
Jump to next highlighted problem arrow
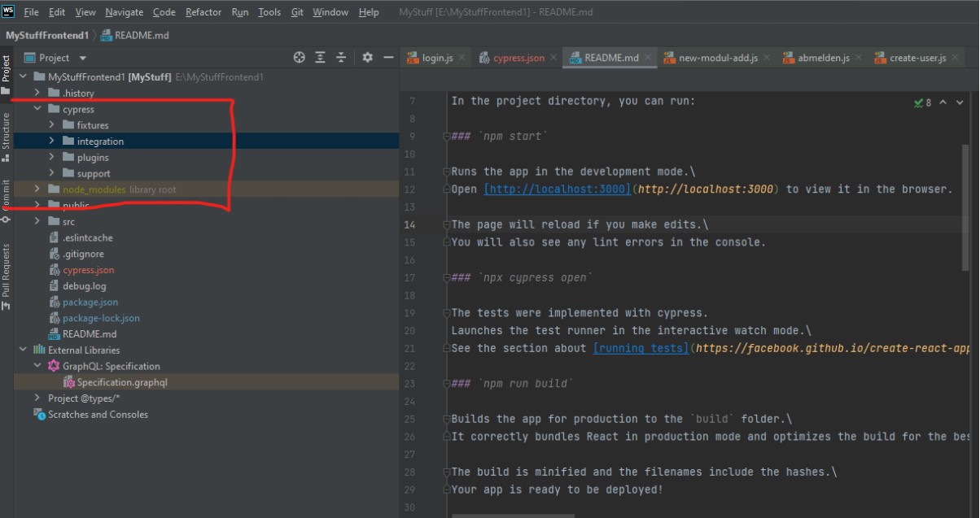tap(960, 102)
